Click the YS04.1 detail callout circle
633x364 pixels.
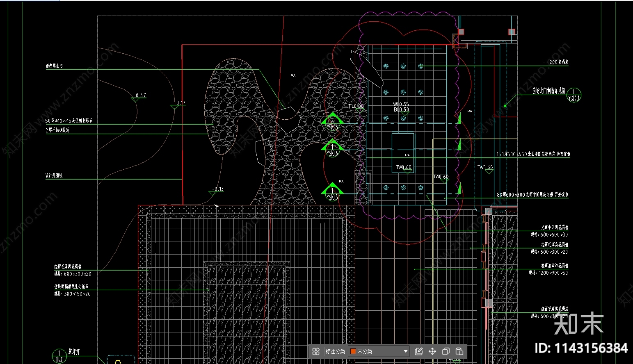pyautogui.click(x=574, y=95)
